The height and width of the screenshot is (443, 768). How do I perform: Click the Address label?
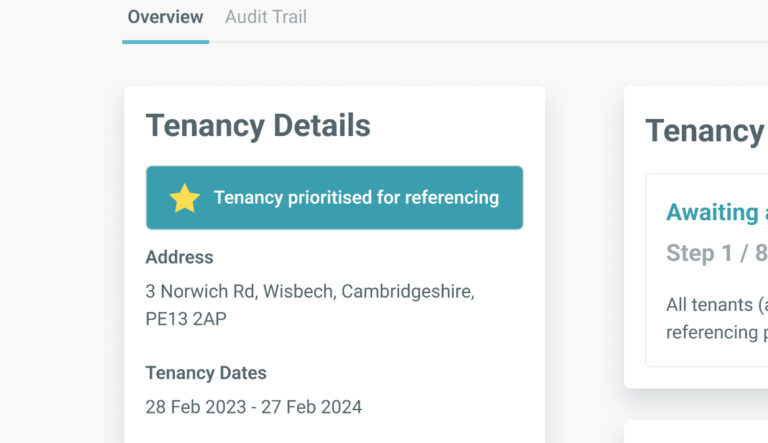[x=179, y=257]
